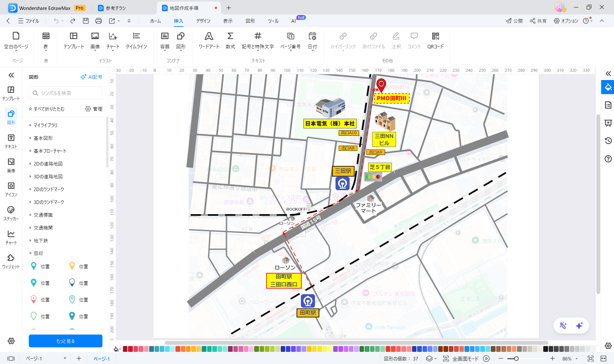The height and width of the screenshot is (364, 614).
Task: Collapse the 目印 category
Action: point(38,253)
